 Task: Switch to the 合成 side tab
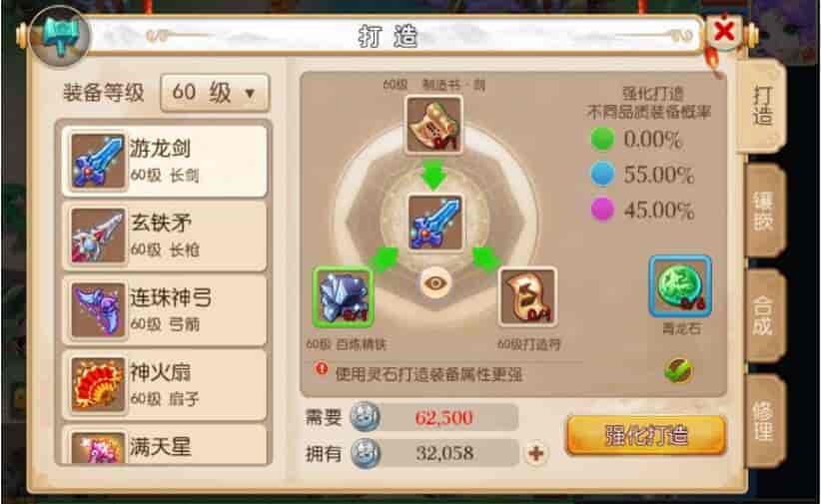pyautogui.click(x=764, y=315)
